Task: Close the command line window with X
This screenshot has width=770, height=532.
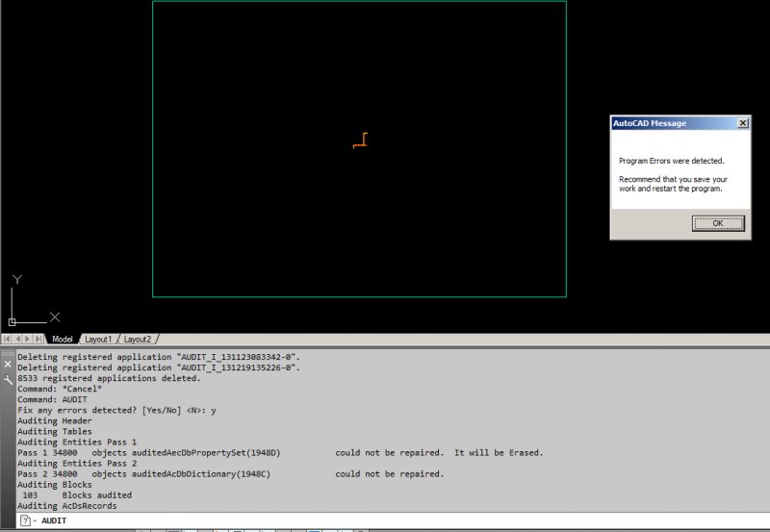Action: tap(8, 365)
